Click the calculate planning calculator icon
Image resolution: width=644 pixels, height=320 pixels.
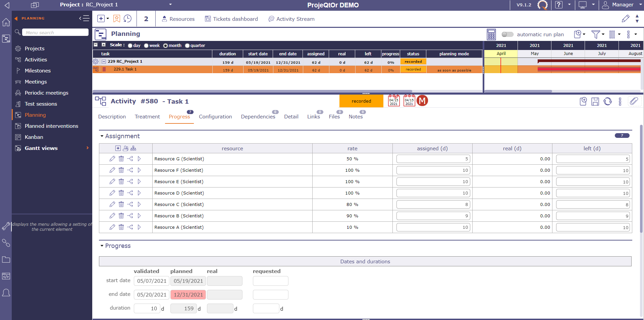[491, 34]
